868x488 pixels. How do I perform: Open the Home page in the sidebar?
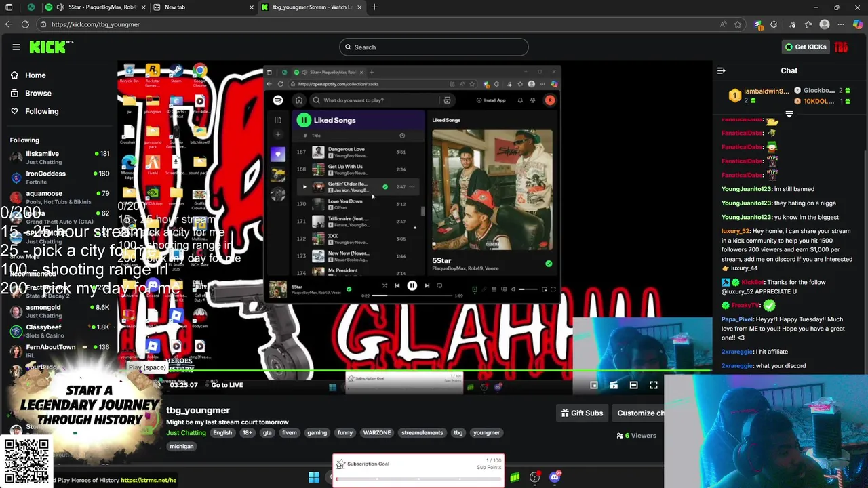click(35, 75)
